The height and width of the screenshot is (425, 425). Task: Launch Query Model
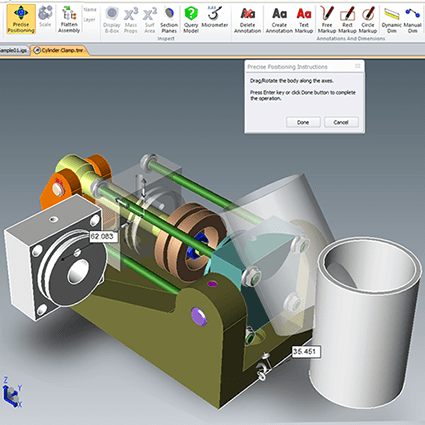click(191, 20)
